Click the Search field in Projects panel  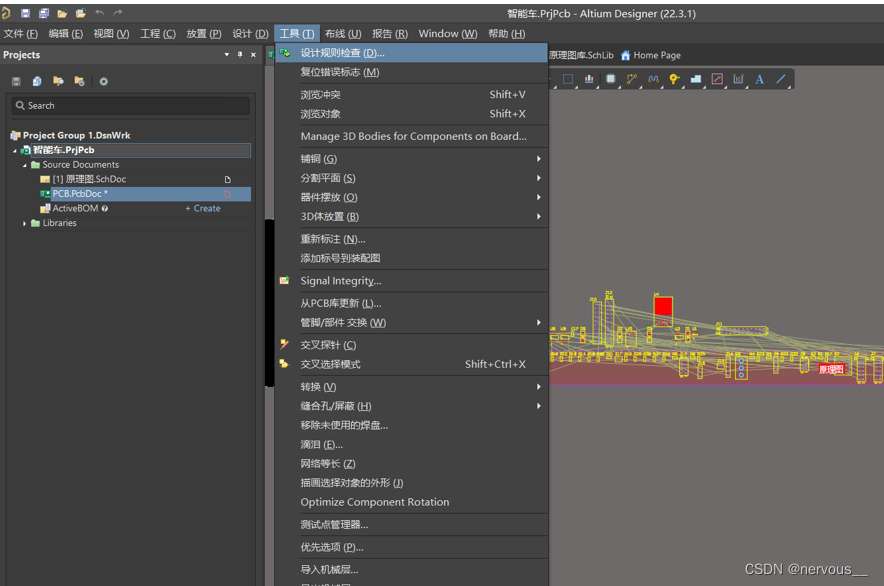click(x=130, y=105)
